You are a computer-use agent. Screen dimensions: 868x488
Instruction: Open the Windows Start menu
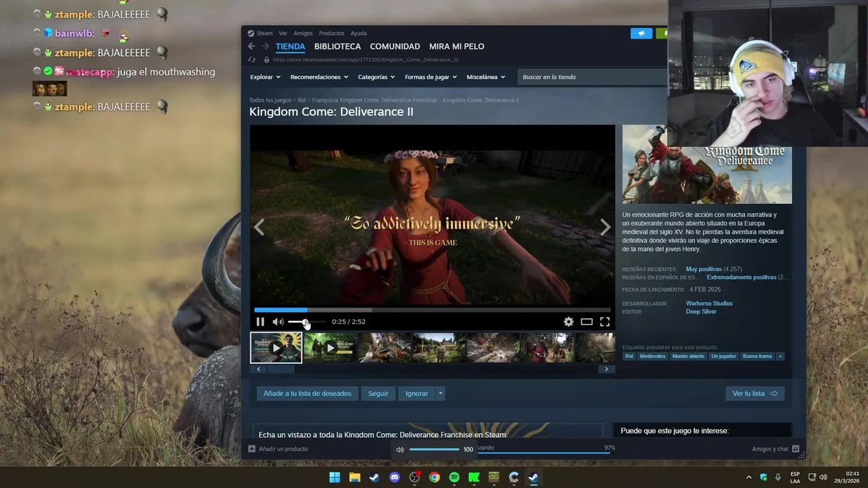click(x=334, y=478)
